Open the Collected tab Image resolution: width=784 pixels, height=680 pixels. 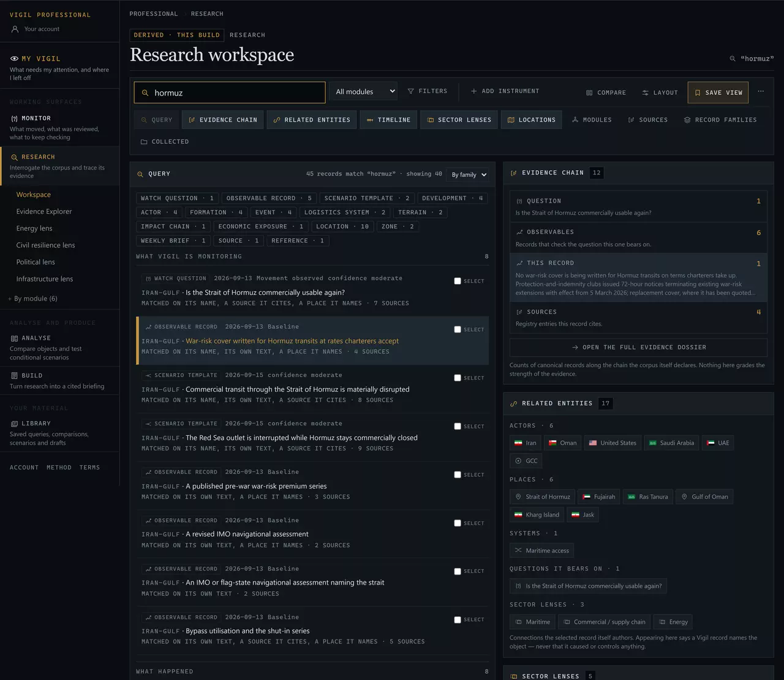(165, 142)
